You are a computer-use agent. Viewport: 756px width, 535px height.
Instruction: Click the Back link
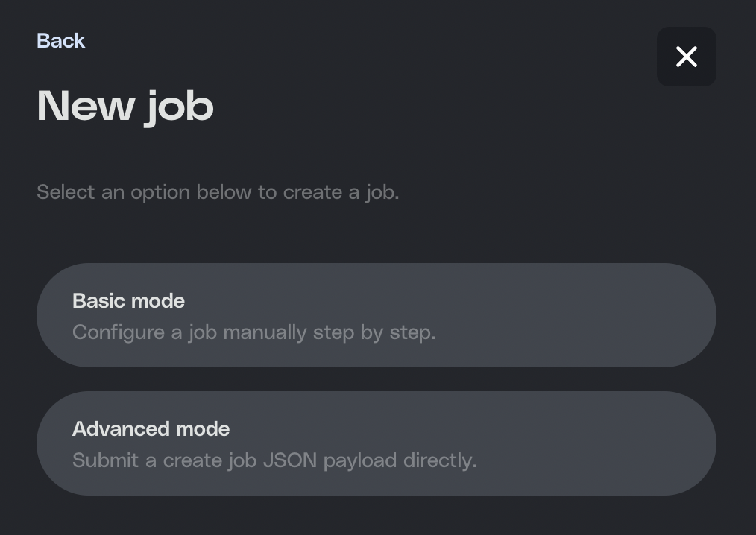61,40
